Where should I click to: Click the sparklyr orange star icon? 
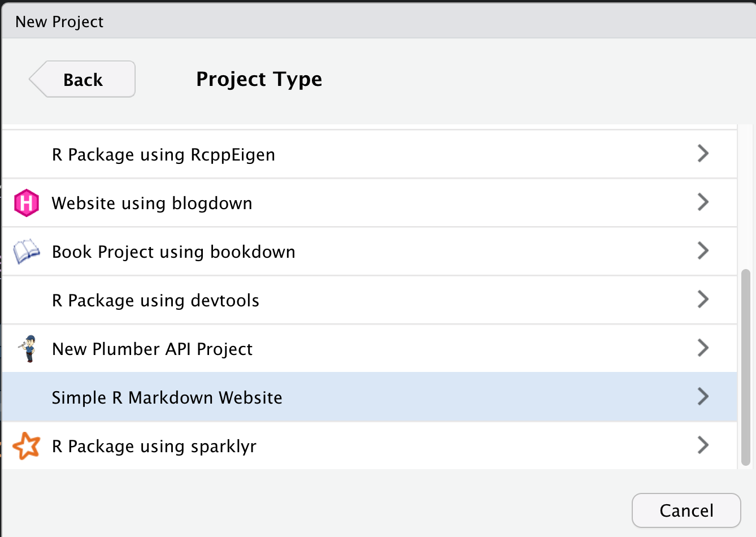(x=26, y=446)
